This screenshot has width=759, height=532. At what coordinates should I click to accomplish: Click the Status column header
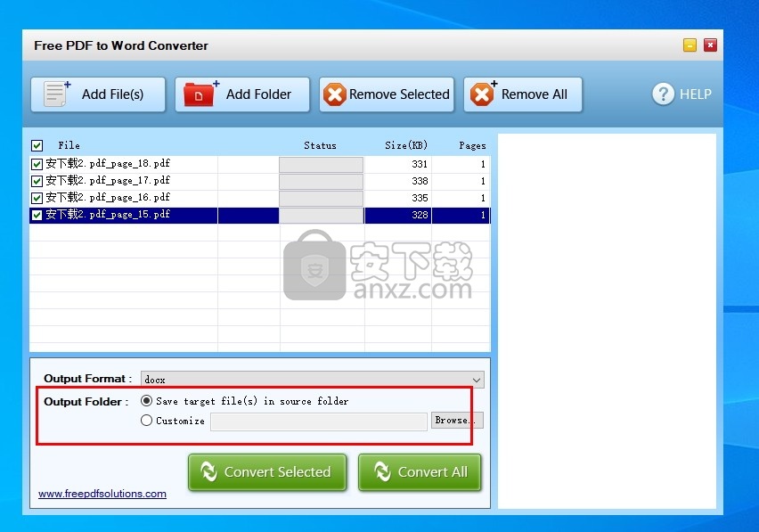click(x=320, y=145)
